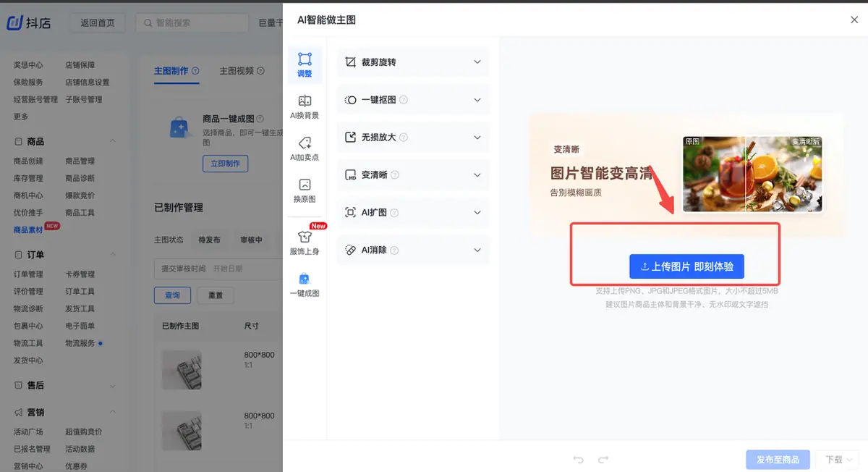
Task: Click the 抖店 logo
Action: [x=29, y=22]
